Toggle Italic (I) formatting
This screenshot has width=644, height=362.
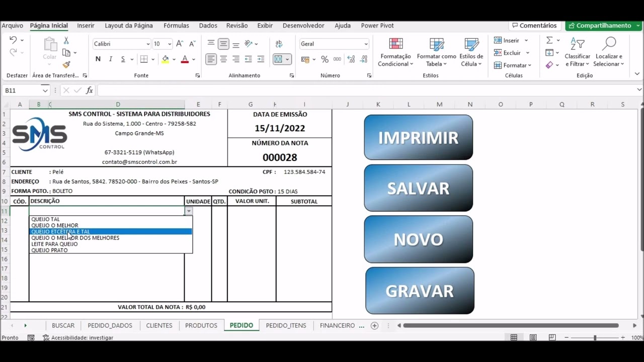pyautogui.click(x=111, y=59)
